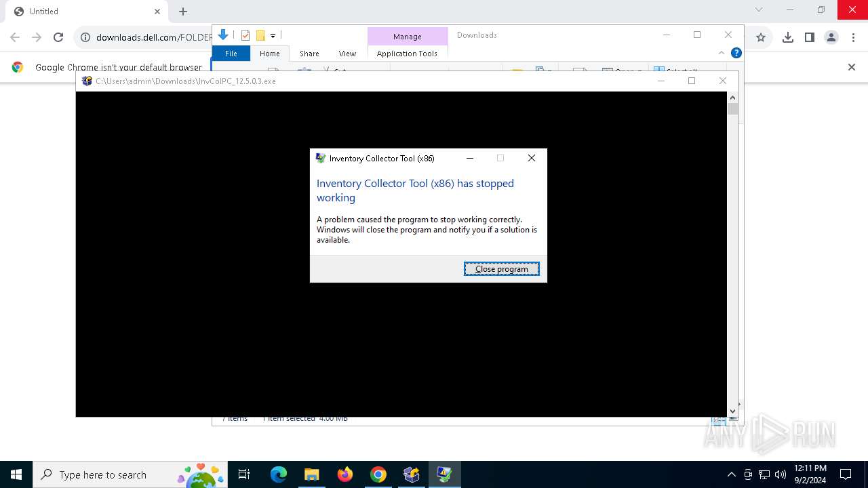This screenshot has width=868, height=488.
Task: Click the blue download arrow explorer icon
Action: pos(223,35)
